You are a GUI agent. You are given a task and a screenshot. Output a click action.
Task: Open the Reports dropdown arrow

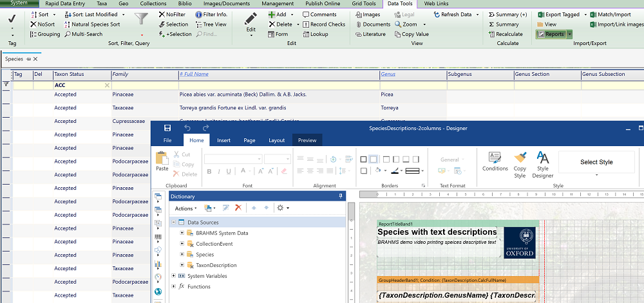coord(569,34)
